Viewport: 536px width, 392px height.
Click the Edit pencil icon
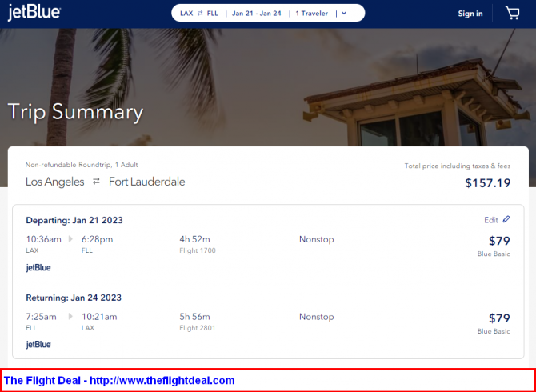[x=506, y=219]
